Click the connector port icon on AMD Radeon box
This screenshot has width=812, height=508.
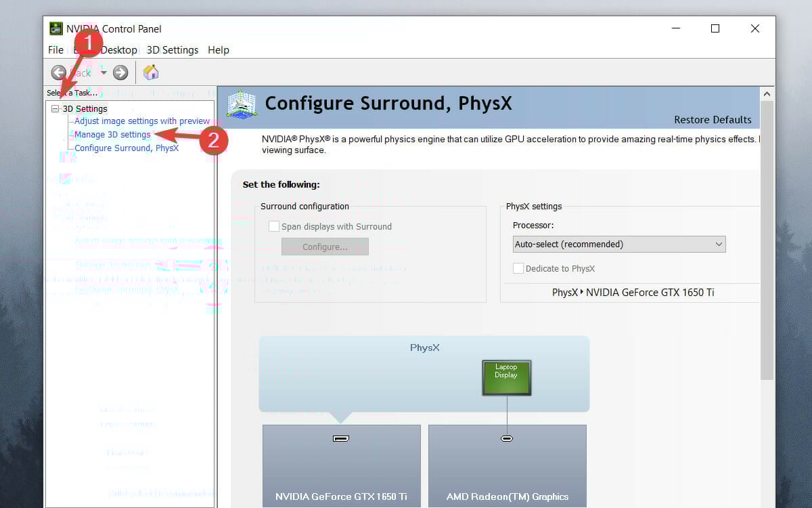coord(507,438)
